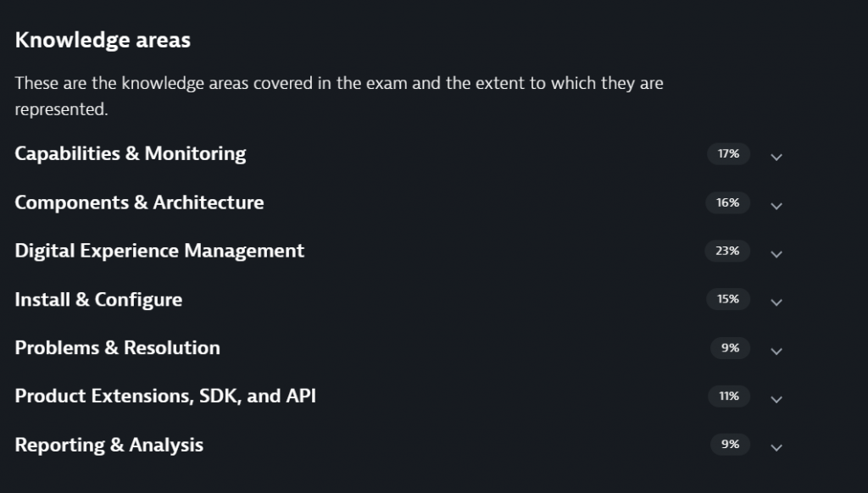The width and height of the screenshot is (868, 493).
Task: Click the 17% badge for Capabilities
Action: pyautogui.click(x=728, y=154)
